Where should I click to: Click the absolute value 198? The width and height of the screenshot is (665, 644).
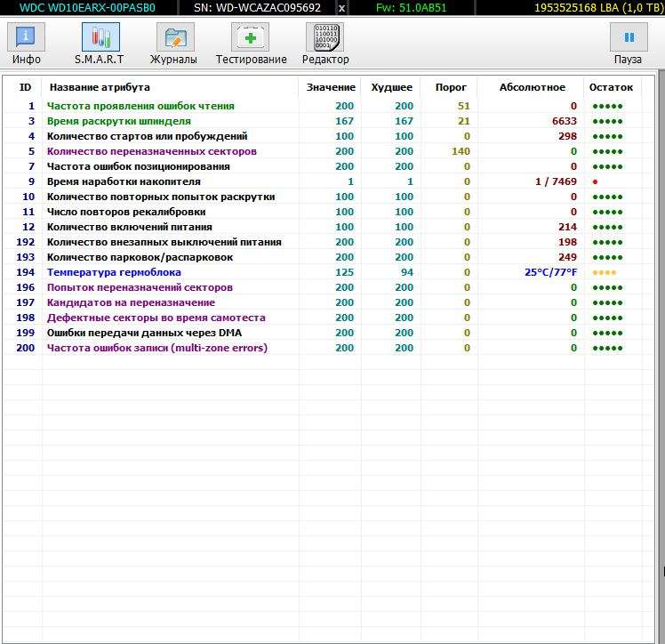567,242
